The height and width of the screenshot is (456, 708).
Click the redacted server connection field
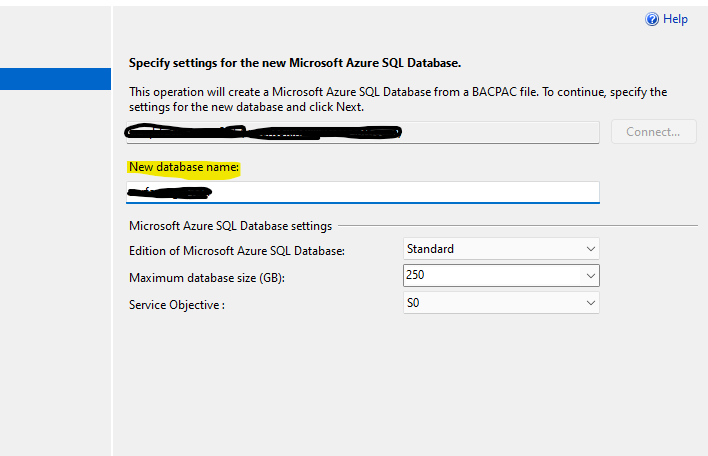[x=364, y=132]
